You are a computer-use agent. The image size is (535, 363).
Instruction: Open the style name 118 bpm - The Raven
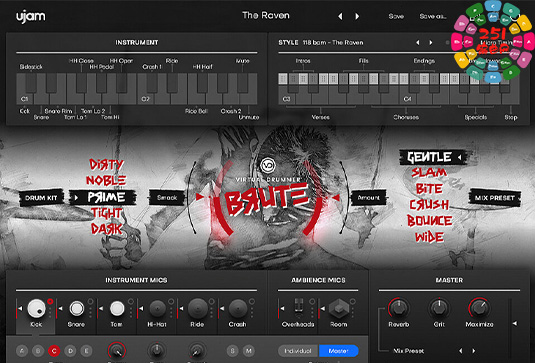[x=333, y=43]
